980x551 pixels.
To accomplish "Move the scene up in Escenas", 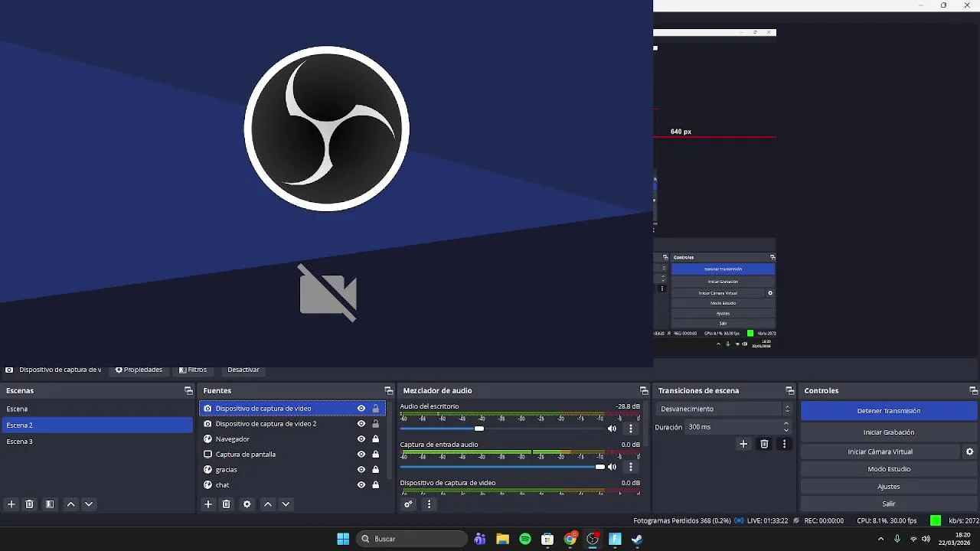I will (x=70, y=504).
